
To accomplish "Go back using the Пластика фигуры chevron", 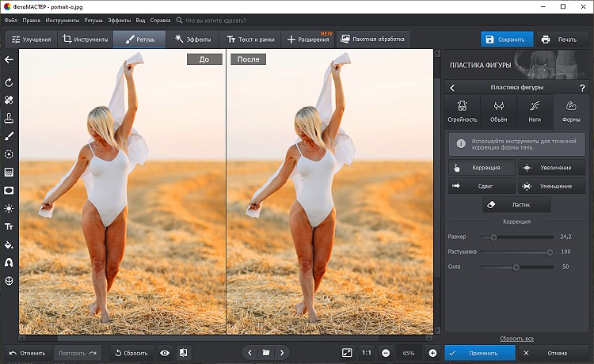I will (x=452, y=88).
